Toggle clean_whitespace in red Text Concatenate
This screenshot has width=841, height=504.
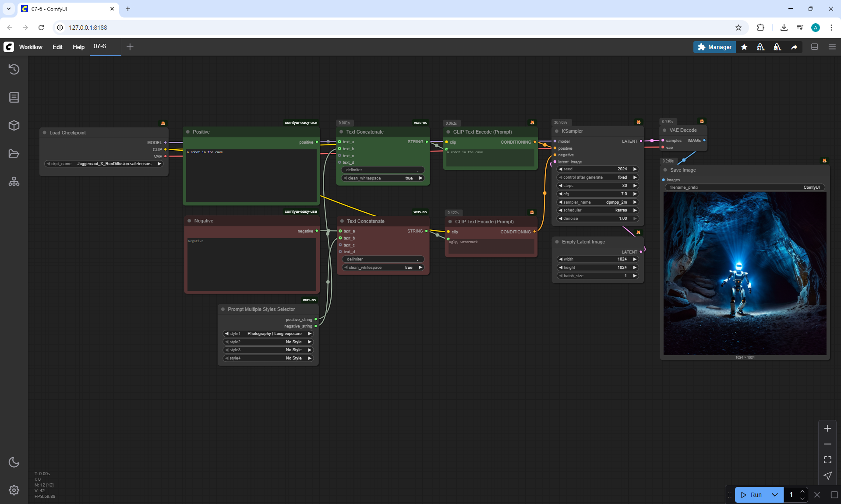(383, 268)
